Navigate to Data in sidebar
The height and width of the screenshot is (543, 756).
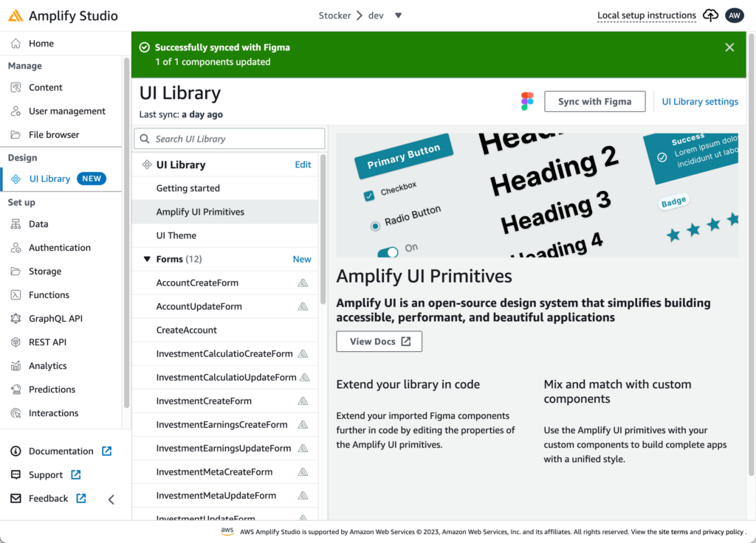(x=38, y=224)
